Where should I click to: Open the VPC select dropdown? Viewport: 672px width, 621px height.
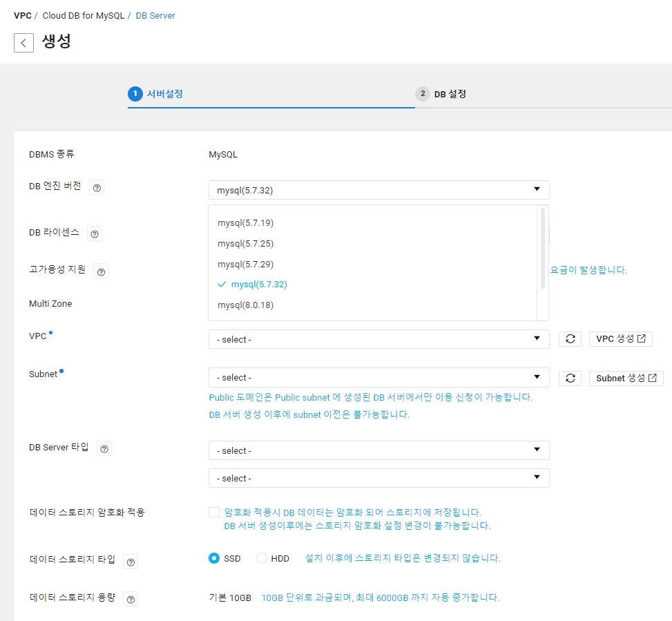click(378, 338)
